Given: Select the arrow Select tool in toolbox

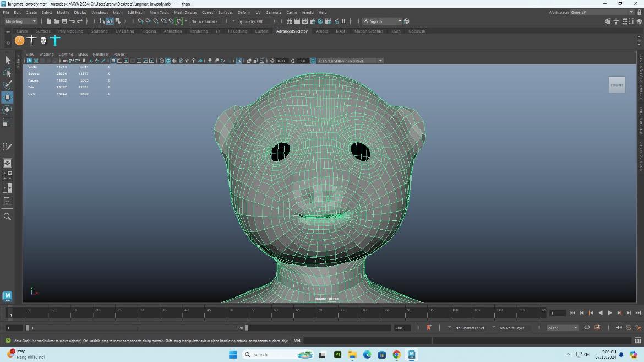Looking at the screenshot, I should [x=7, y=61].
